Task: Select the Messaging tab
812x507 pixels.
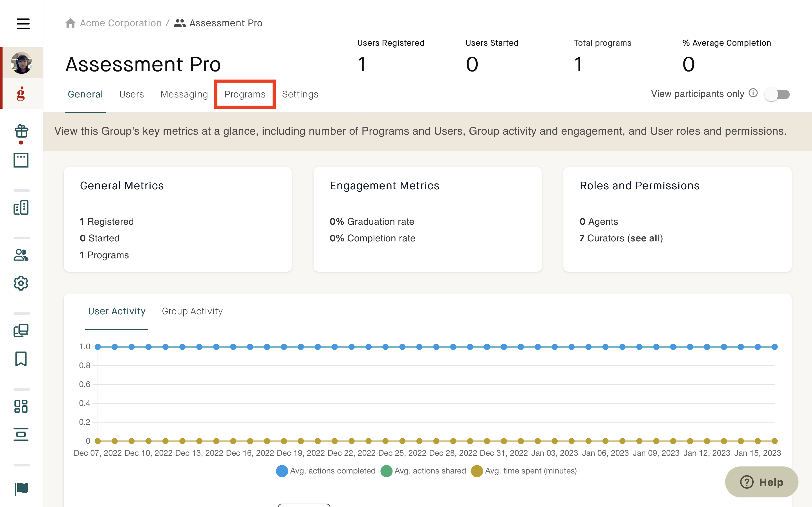Action: click(x=184, y=94)
